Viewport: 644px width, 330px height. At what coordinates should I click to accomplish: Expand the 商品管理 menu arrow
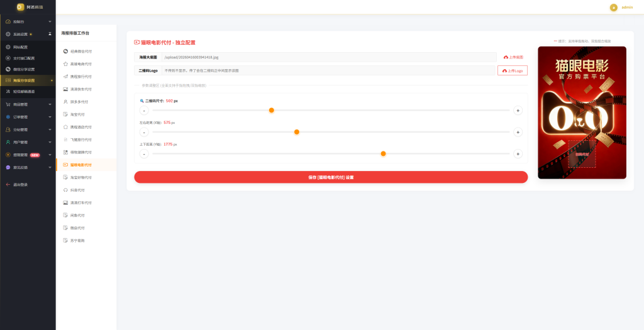coord(50,104)
